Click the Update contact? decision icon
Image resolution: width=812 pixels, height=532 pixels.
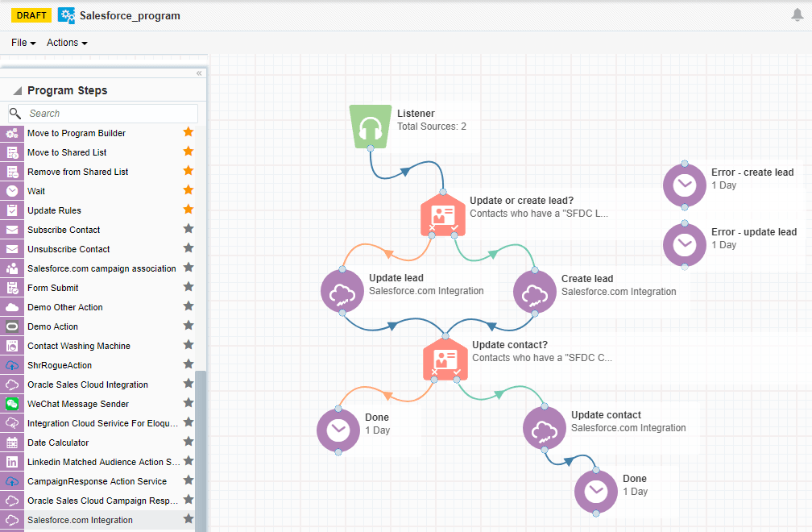click(445, 358)
